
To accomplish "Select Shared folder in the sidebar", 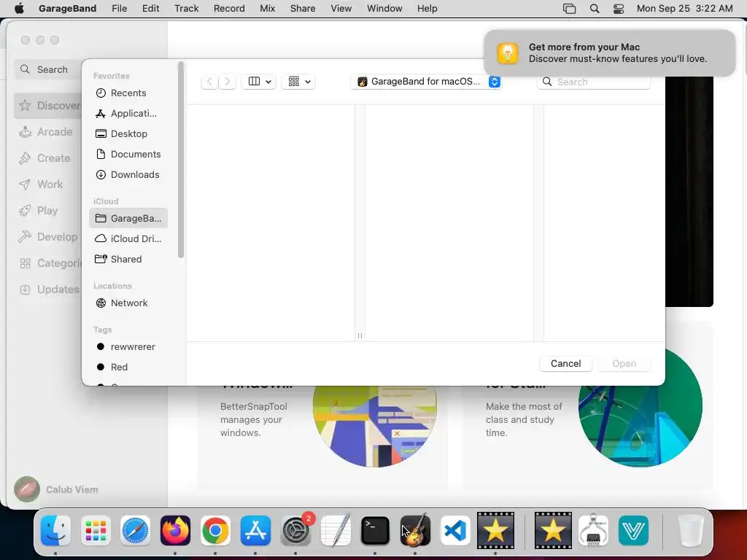I will click(128, 259).
